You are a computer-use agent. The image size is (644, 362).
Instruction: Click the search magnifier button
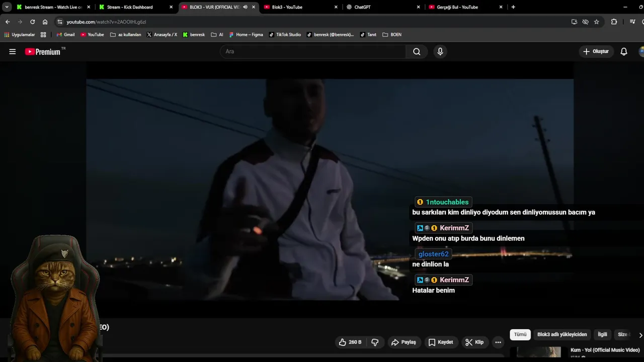(417, 51)
